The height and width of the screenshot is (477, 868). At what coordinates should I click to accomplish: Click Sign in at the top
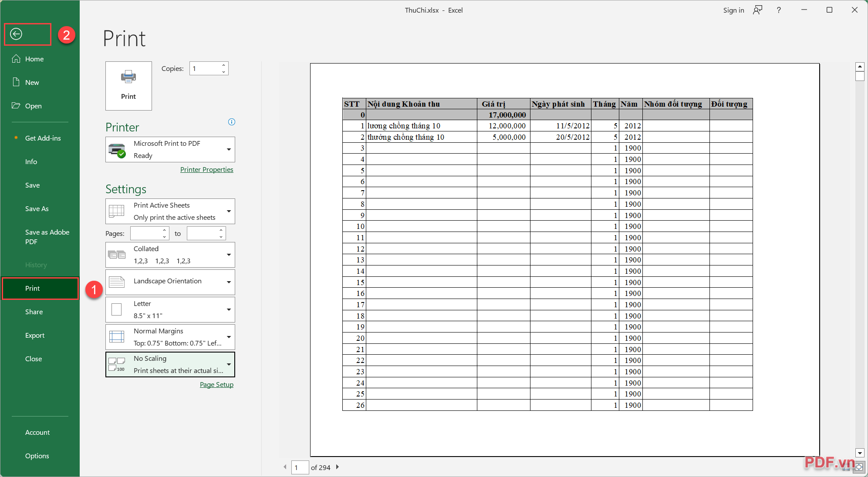pos(734,10)
